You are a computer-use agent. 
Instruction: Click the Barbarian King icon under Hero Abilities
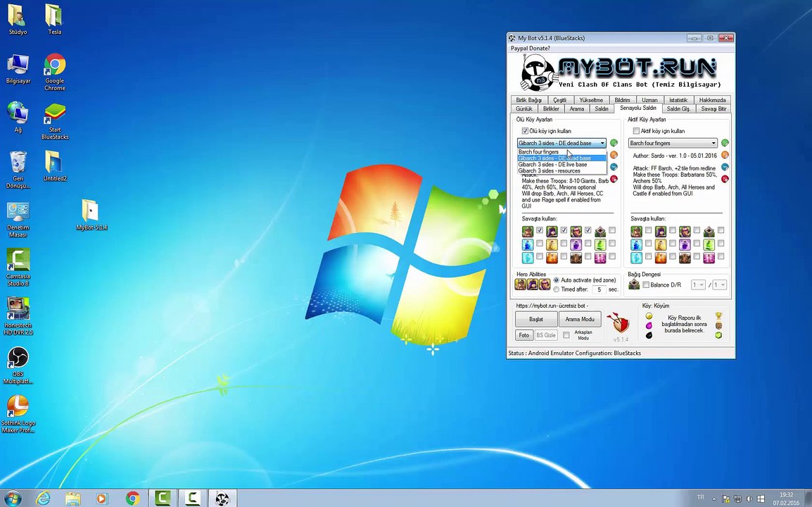(521, 284)
